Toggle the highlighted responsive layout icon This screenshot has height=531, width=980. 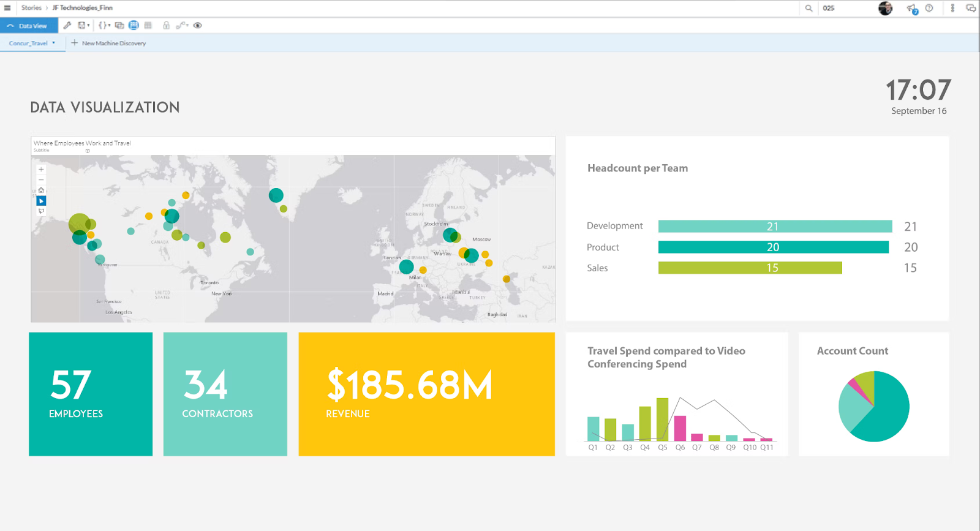134,26
